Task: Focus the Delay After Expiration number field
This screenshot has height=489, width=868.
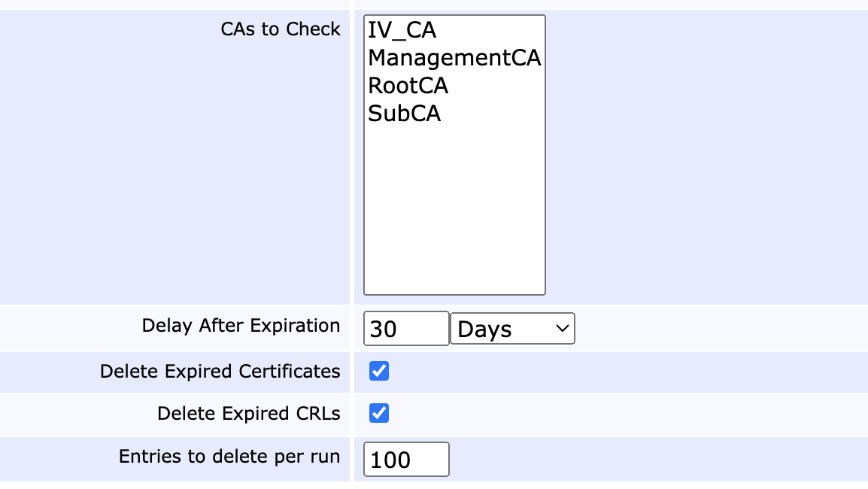Action: click(x=406, y=329)
